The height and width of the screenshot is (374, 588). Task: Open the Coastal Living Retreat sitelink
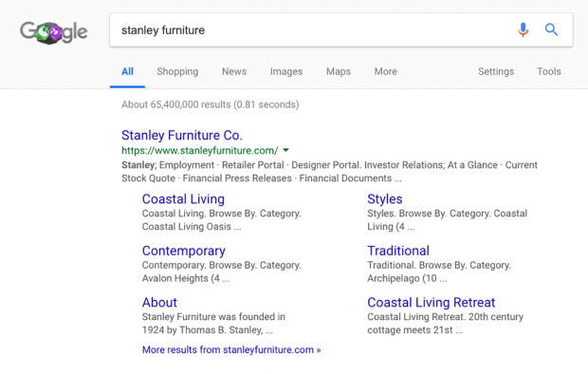coord(432,303)
